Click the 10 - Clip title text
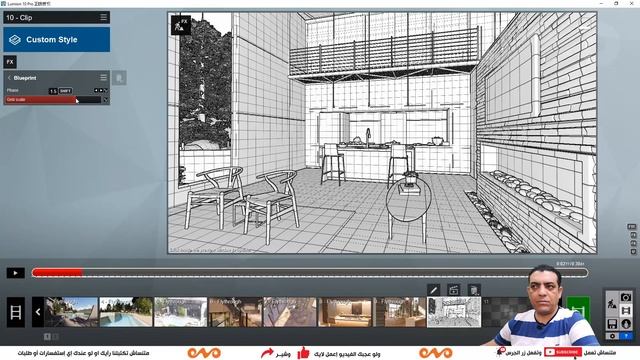 click(19, 18)
